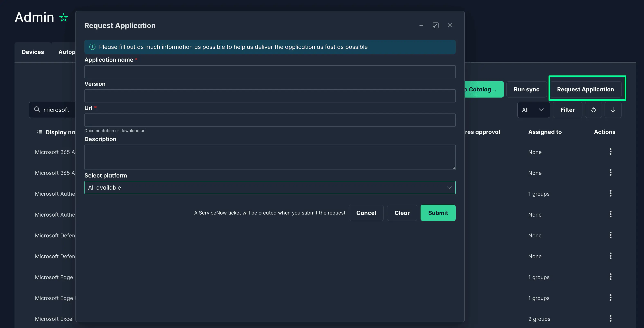Click the column list icon beside Display name
Viewport: 644px width, 328px height.
click(x=39, y=132)
